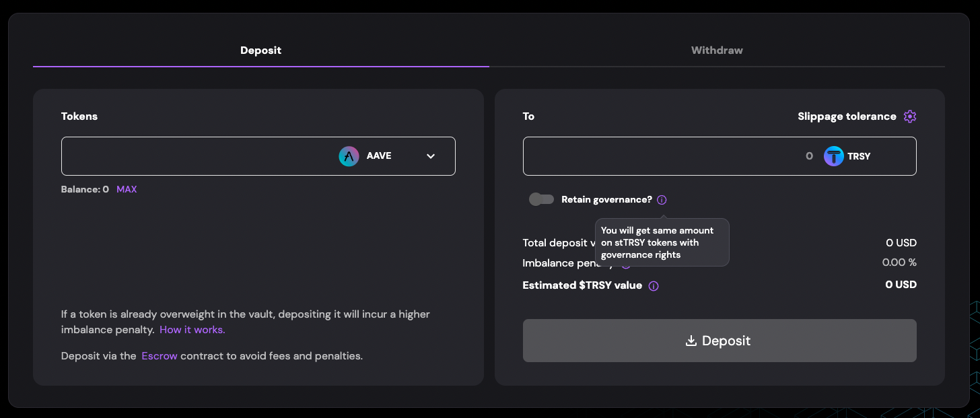Select the Deposit tab

click(261, 50)
